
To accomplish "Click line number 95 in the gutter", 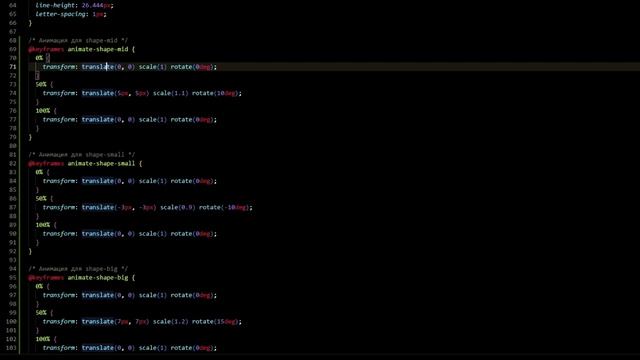I will [13, 278].
